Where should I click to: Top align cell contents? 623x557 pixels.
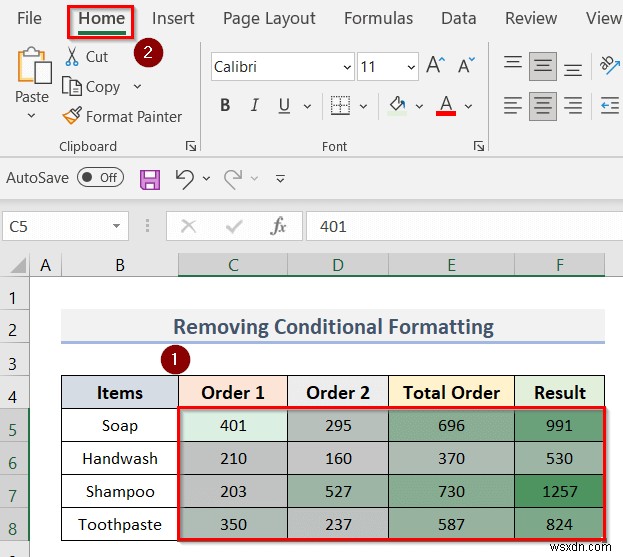click(x=513, y=63)
